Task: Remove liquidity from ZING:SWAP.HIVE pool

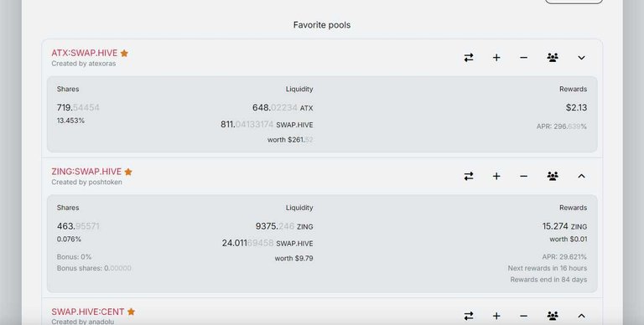Action: 523,176
